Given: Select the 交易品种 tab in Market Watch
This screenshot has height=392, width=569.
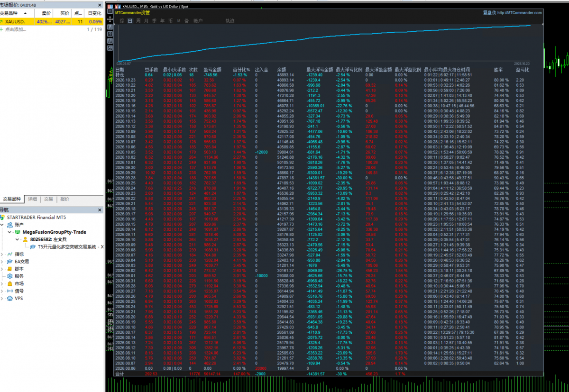Looking at the screenshot, I should [12, 200].
